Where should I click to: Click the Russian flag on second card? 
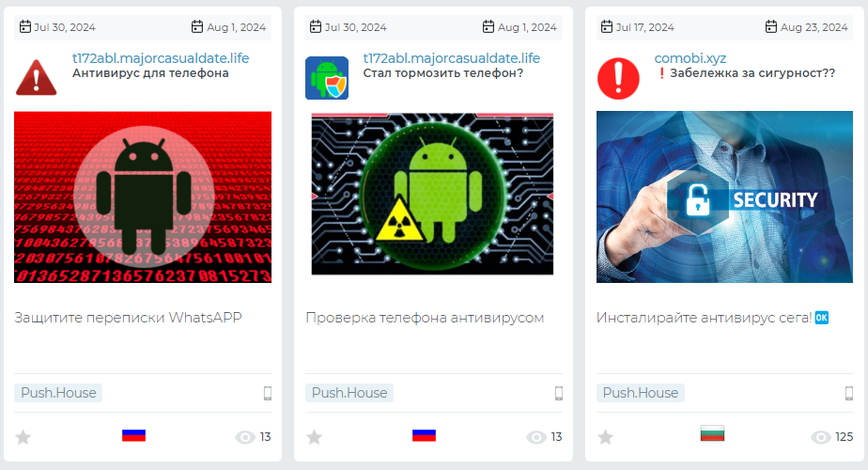pyautogui.click(x=424, y=435)
